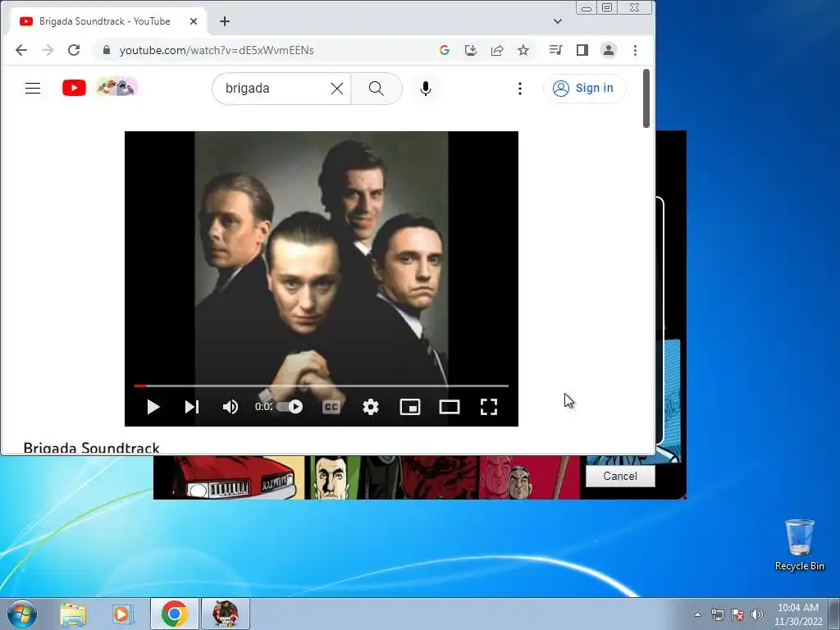
Task: Clear the brigada search query
Action: (337, 89)
